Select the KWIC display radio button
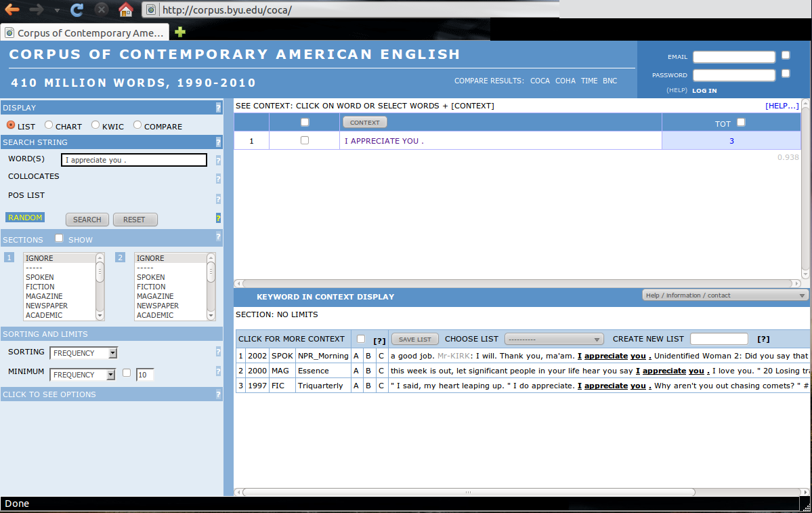The height and width of the screenshot is (513, 812). pyautogui.click(x=95, y=125)
